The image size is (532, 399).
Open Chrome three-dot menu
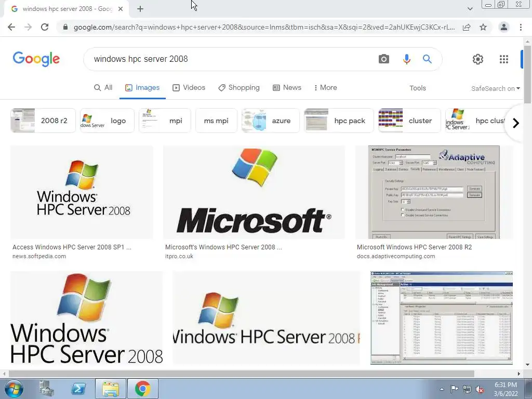(x=521, y=27)
